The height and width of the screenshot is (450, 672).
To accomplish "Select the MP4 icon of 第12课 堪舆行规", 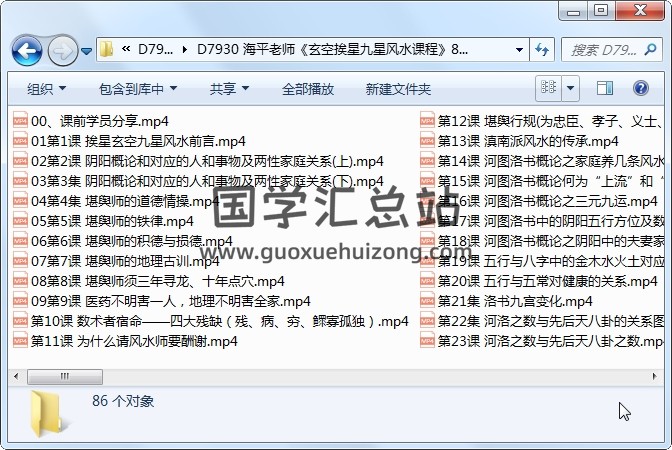I will (x=427, y=121).
